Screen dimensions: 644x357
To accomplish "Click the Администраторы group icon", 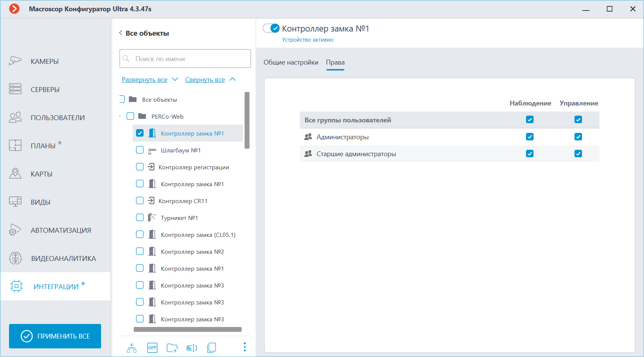I will (308, 137).
